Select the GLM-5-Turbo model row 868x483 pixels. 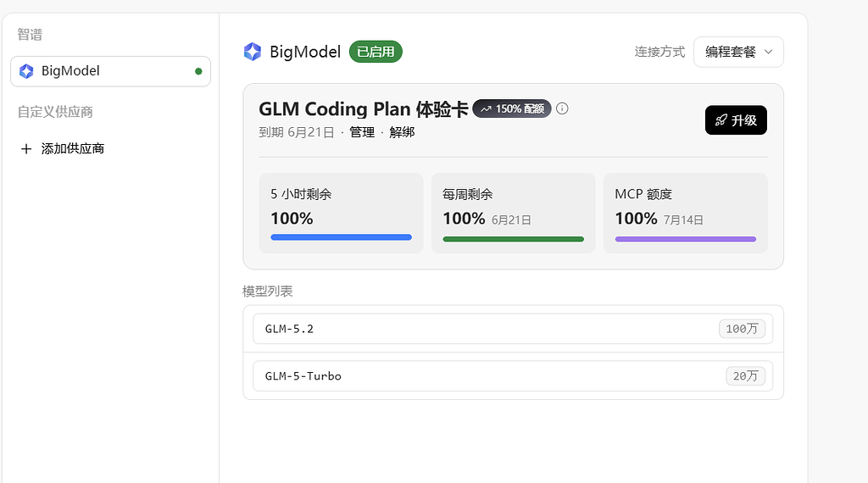513,376
